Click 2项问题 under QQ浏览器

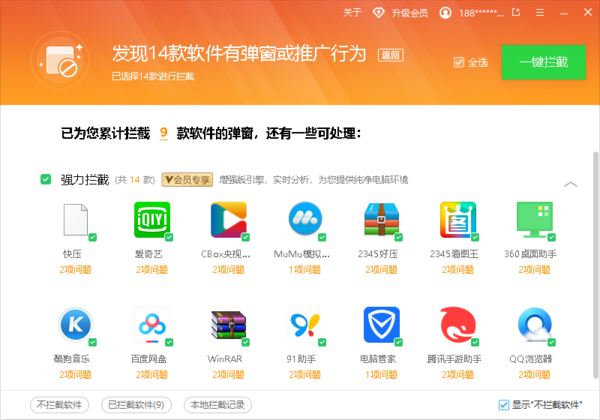[x=535, y=374]
